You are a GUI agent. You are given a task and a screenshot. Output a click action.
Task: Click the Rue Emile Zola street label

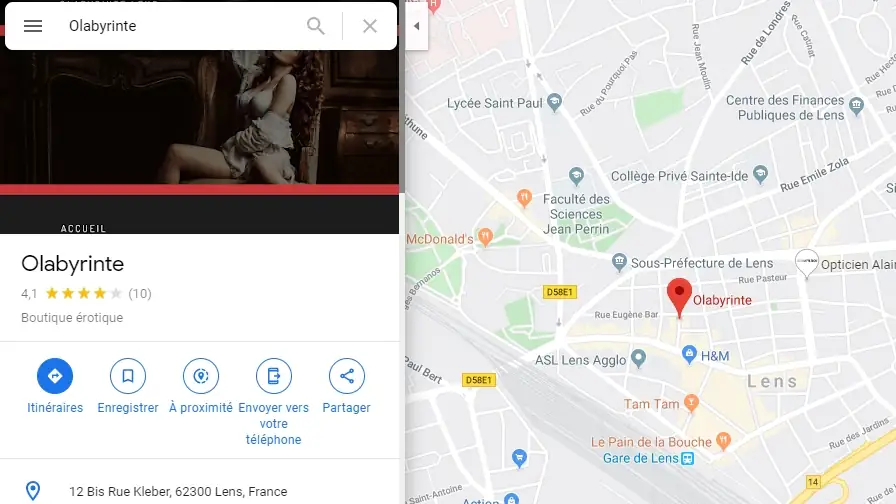click(x=815, y=175)
